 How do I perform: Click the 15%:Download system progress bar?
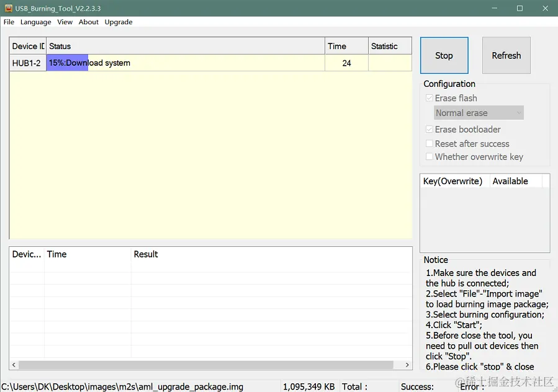pos(186,63)
